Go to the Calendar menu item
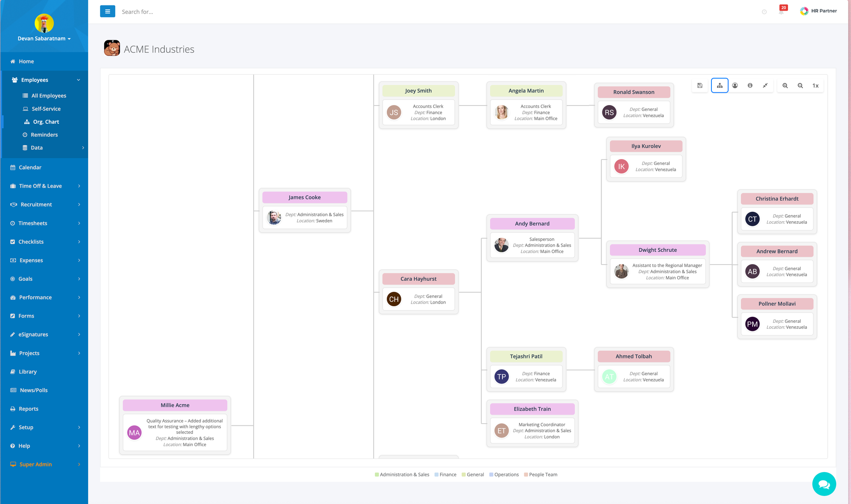Viewport: 851px width, 504px height. [x=30, y=168]
